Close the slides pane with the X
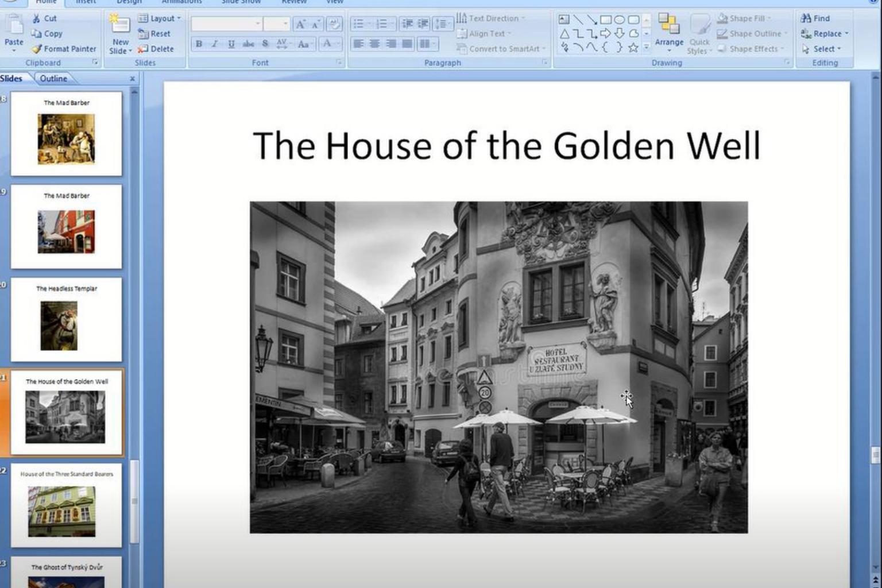 pyautogui.click(x=133, y=79)
